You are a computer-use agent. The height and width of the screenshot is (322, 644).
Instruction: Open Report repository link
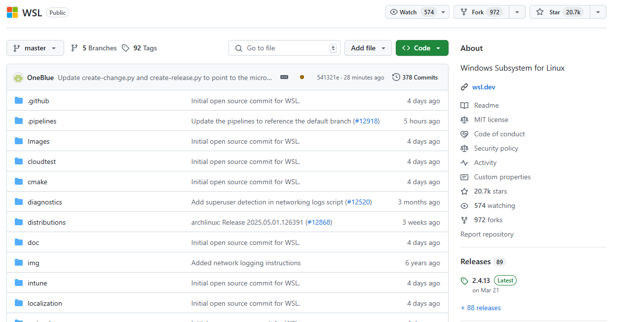[487, 234]
